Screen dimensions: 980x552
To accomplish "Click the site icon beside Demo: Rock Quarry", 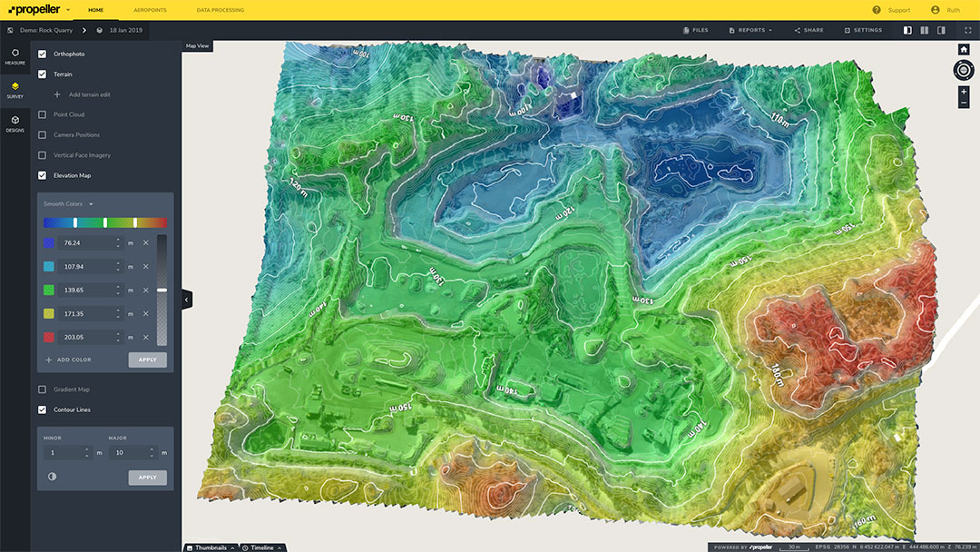I will [10, 30].
